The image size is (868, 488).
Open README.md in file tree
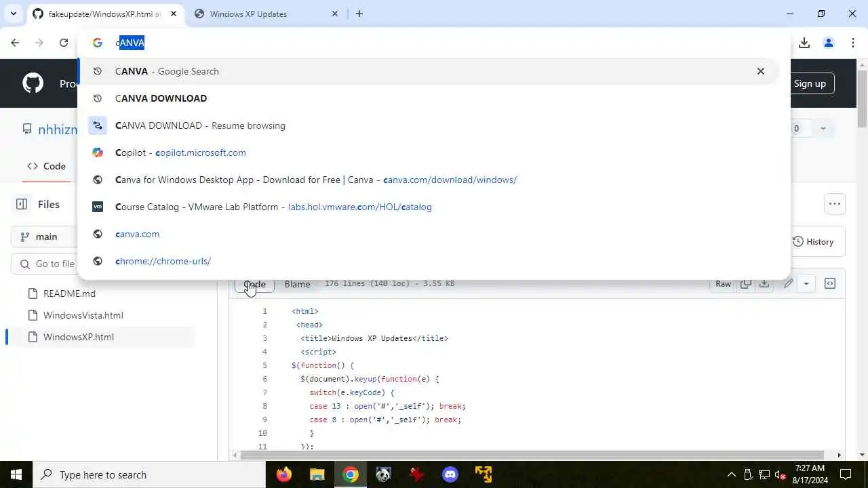69,293
